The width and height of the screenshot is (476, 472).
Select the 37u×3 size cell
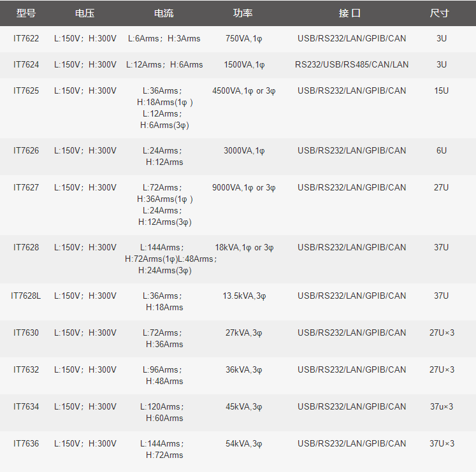tap(442, 407)
